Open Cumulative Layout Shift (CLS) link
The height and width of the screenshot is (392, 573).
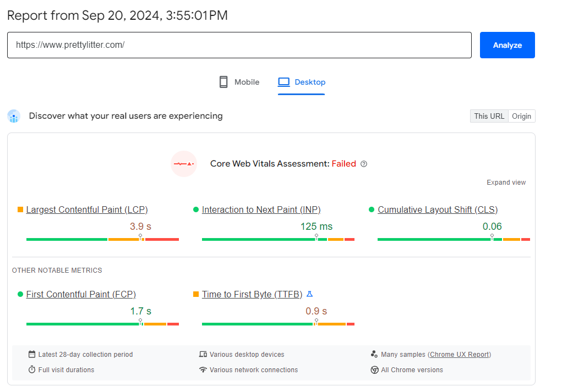click(437, 209)
